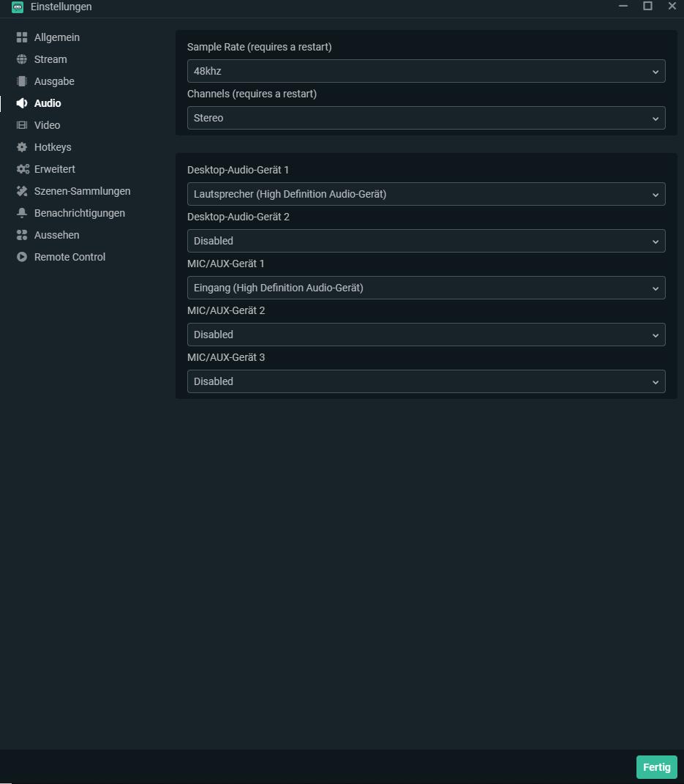
Task: Click the Video film icon
Action: (22, 125)
